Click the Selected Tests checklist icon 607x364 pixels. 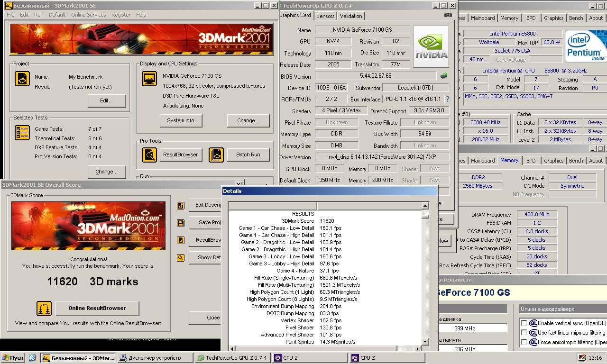tap(22, 133)
